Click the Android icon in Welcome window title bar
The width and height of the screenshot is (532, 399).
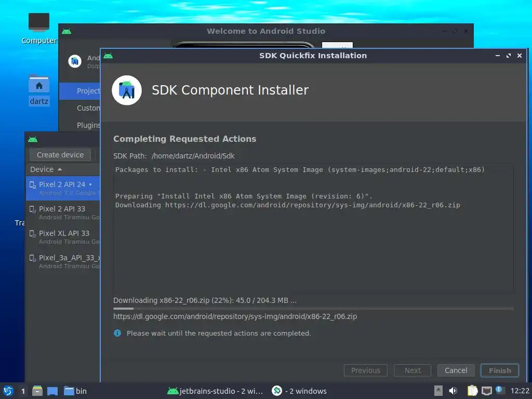click(x=66, y=32)
